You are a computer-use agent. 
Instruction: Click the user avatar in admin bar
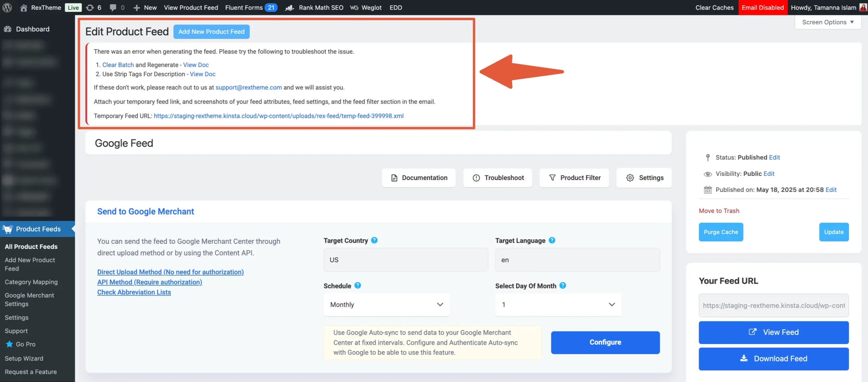click(863, 7)
